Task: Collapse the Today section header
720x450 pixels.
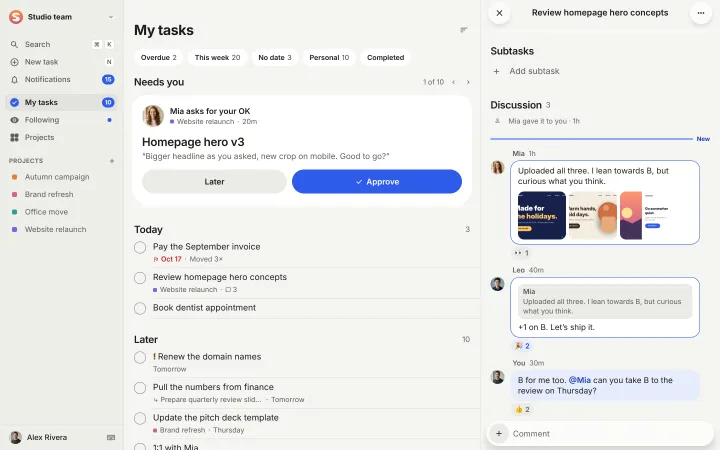Action: click(148, 230)
